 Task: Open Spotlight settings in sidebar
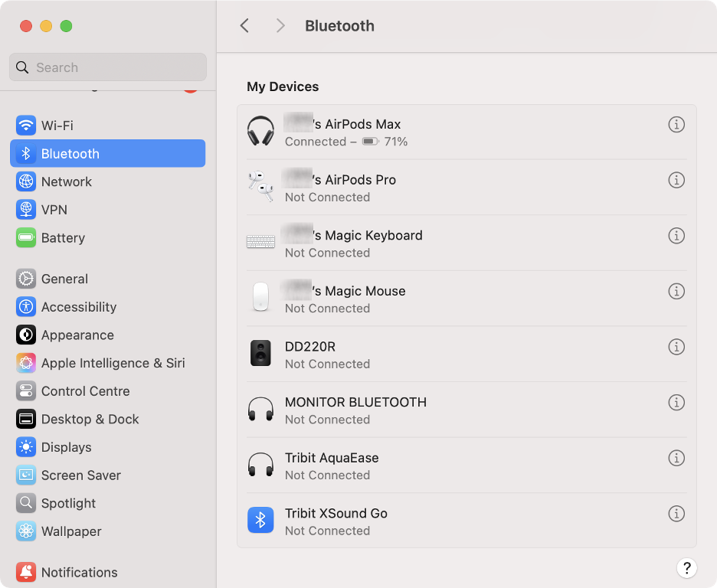point(107,503)
